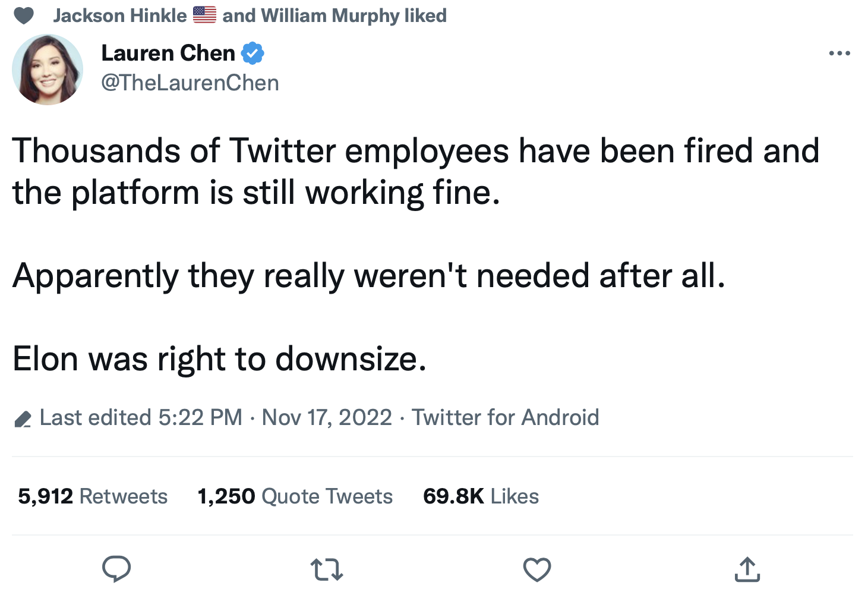Viewport: 868px width, 598px height.
Task: Click the @TheLaurenChen handle
Action: tap(190, 83)
